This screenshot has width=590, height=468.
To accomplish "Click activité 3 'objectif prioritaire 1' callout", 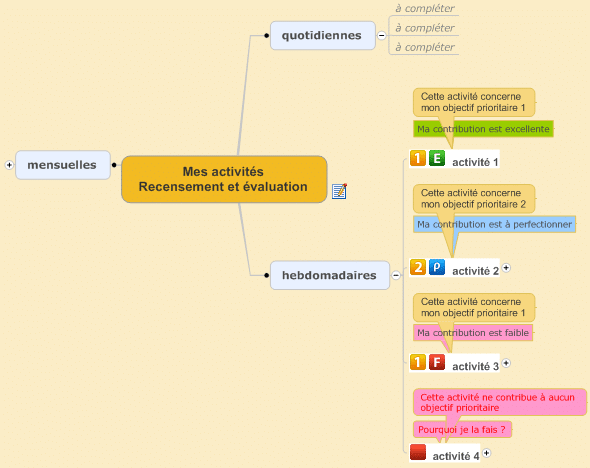I will pos(474,307).
